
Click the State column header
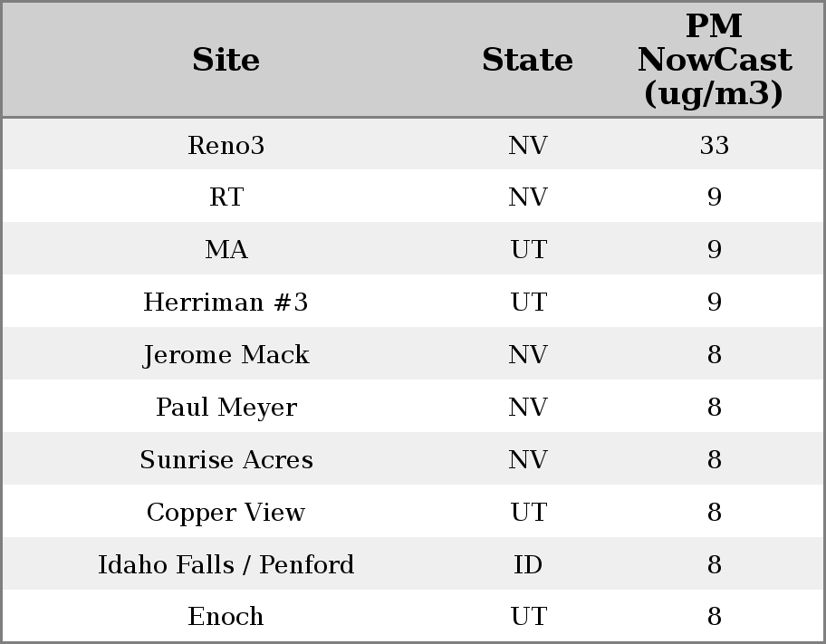click(527, 60)
